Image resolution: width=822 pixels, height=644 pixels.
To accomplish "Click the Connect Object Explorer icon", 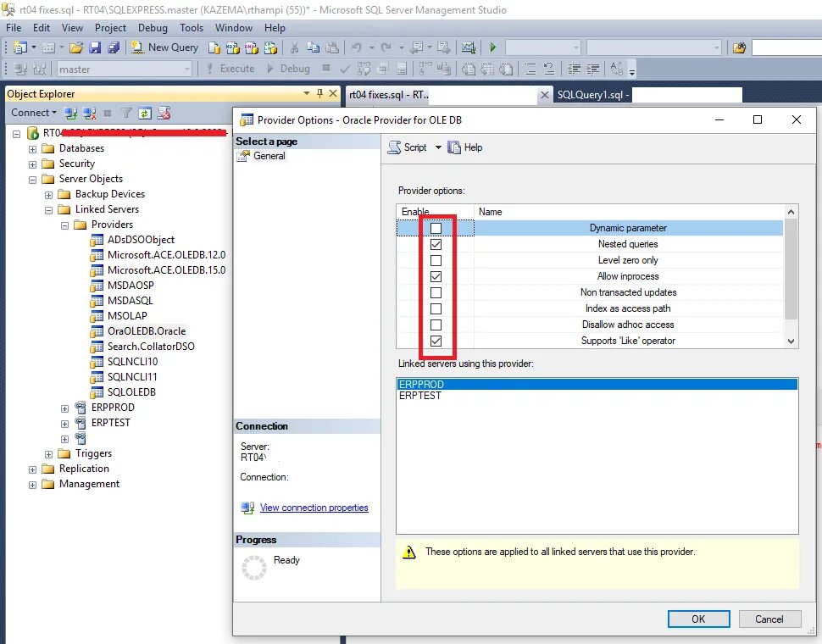I will [x=71, y=113].
